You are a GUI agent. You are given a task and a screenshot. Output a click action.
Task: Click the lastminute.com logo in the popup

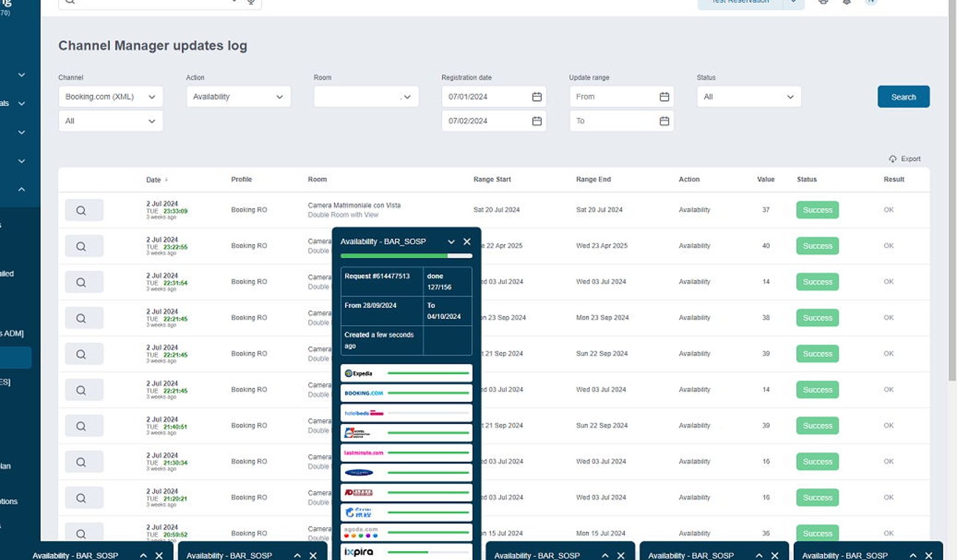coord(364,453)
